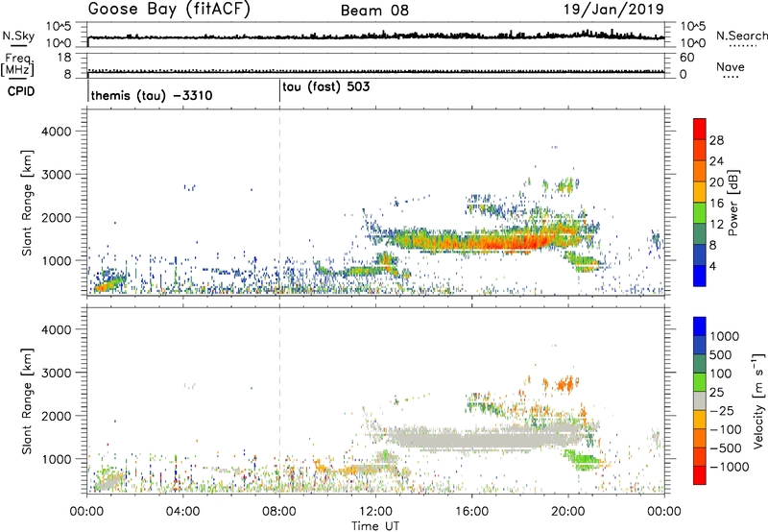Click the 'Time UT' axis label
This screenshot has width=768, height=532.
[375, 526]
